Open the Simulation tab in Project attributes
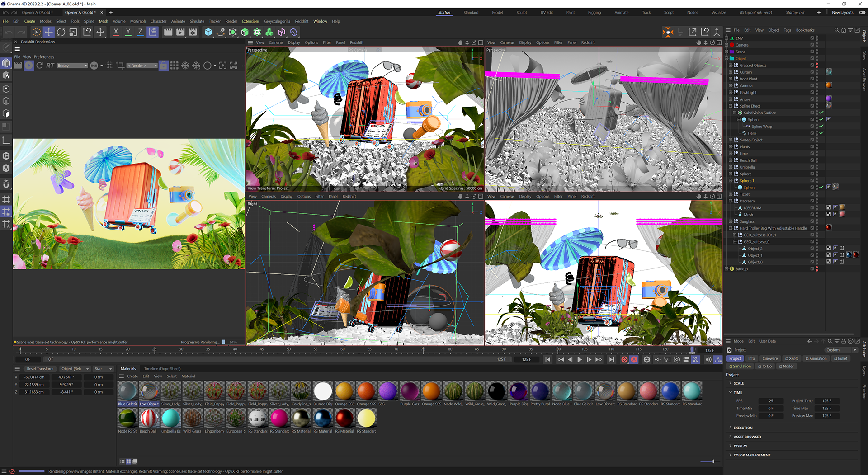Image resolution: width=868 pixels, height=475 pixels. pyautogui.click(x=740, y=367)
